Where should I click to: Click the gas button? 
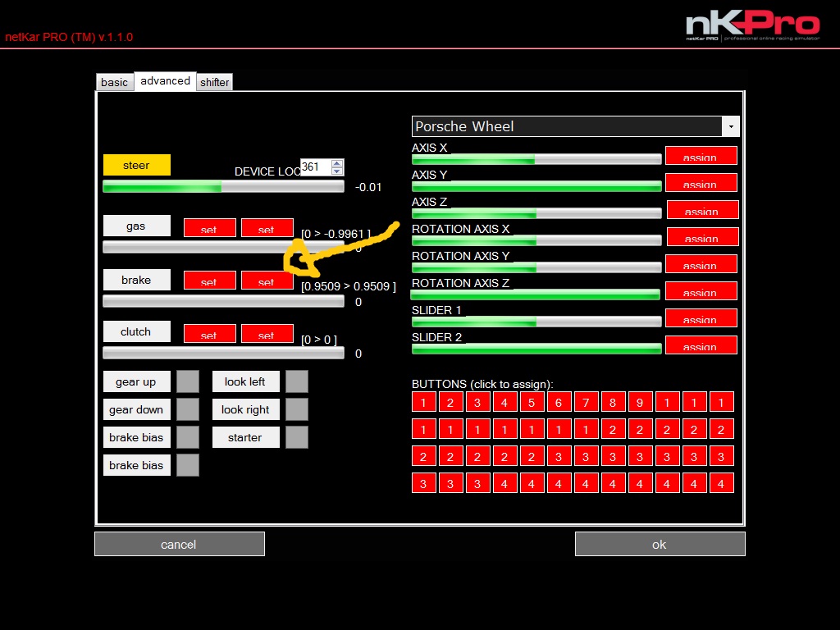click(x=137, y=226)
